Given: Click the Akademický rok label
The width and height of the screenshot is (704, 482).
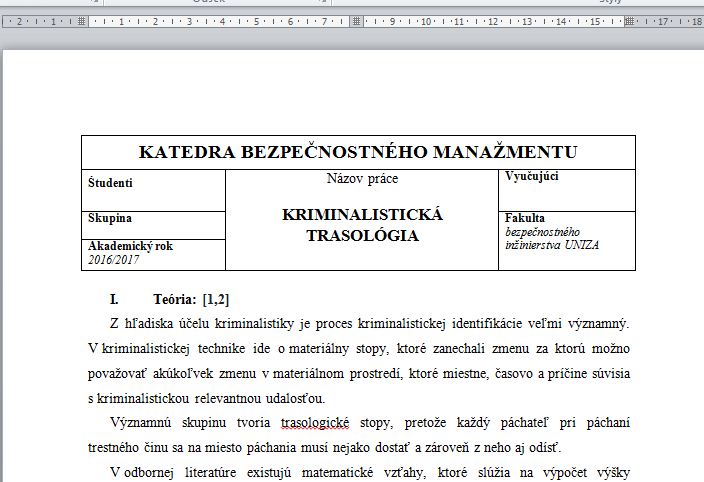Looking at the screenshot, I should click(x=130, y=246).
